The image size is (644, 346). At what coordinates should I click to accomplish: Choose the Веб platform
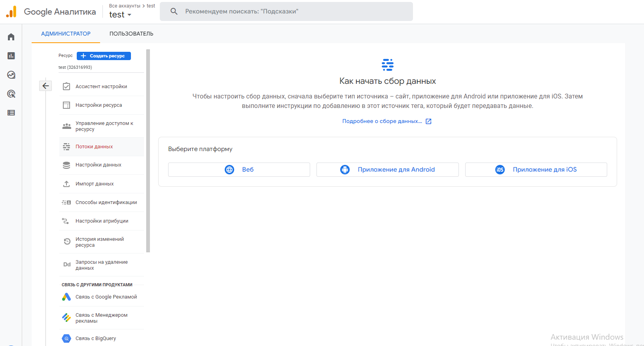(239, 170)
